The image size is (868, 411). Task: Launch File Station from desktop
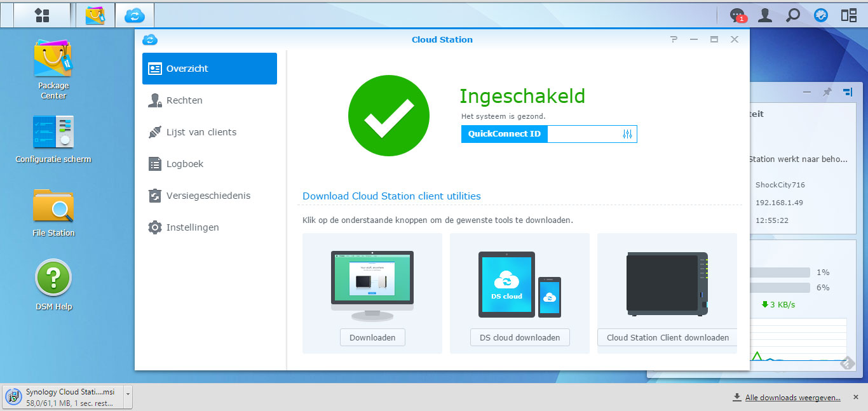[53, 212]
